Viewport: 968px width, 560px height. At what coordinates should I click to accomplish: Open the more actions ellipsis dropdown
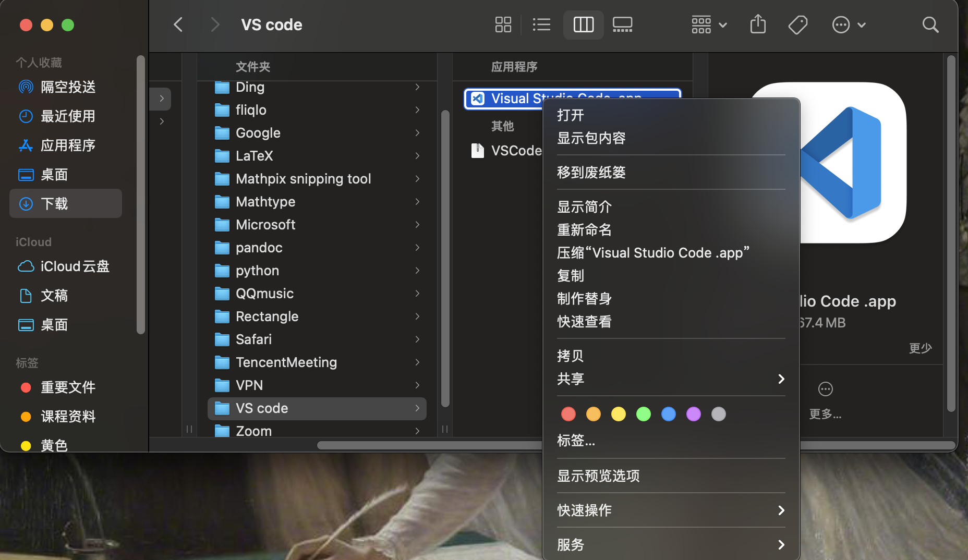[x=849, y=25]
